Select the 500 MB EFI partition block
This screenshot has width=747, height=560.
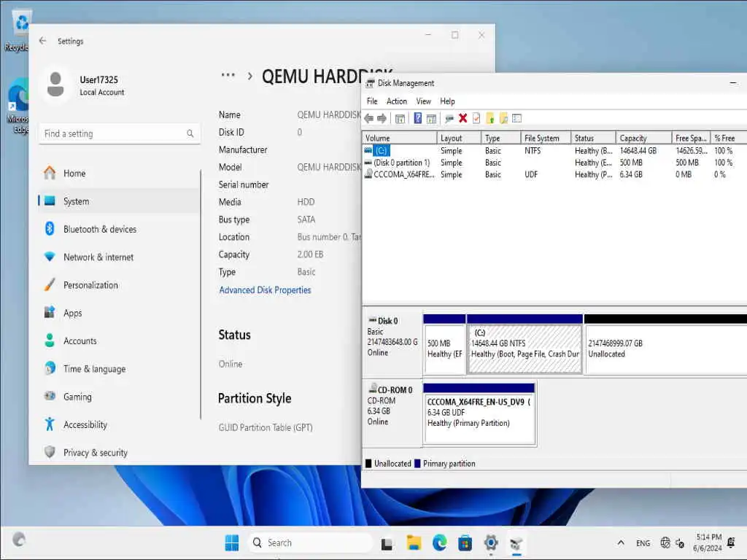click(x=444, y=344)
